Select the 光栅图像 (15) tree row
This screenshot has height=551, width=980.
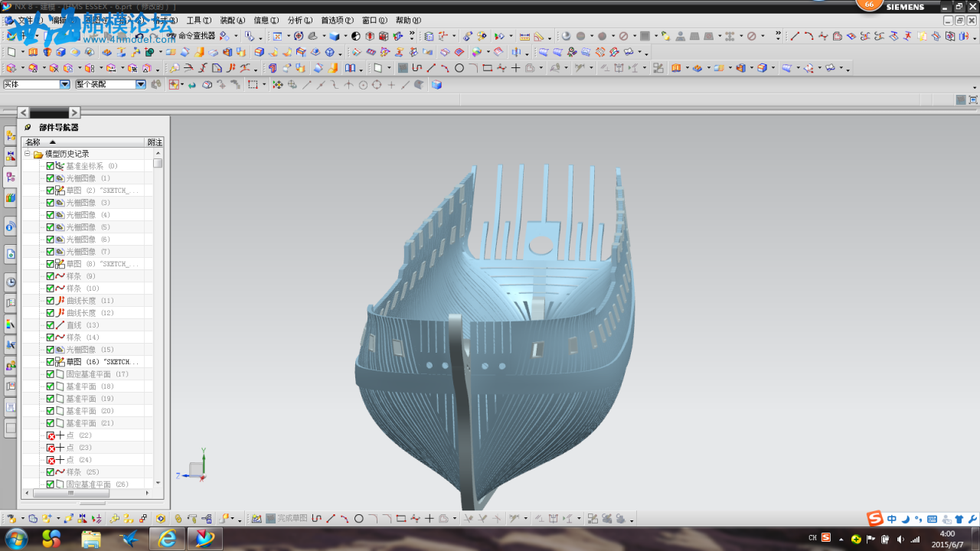(87, 350)
